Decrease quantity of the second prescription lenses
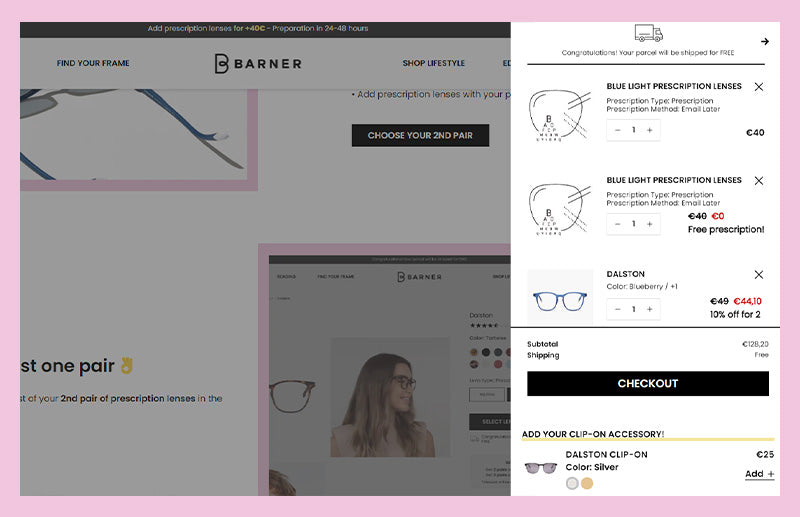The image size is (800, 517). tap(617, 224)
